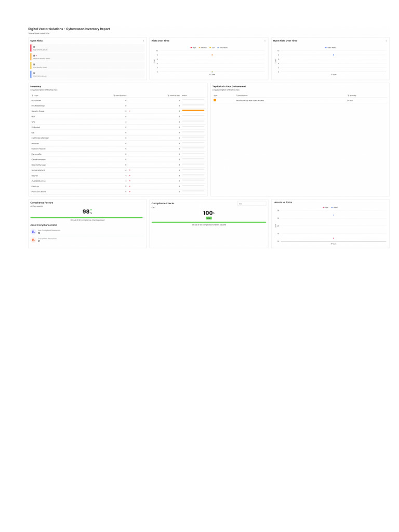Click the blue data point in Open Risks Over Time
This screenshot has height=532, width=399.
334,55
